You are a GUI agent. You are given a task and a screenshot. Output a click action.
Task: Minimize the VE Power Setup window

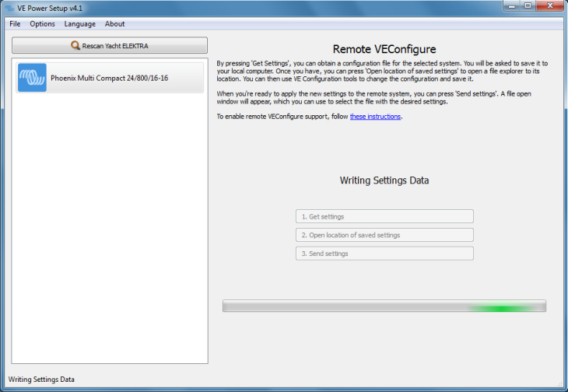[510, 6]
